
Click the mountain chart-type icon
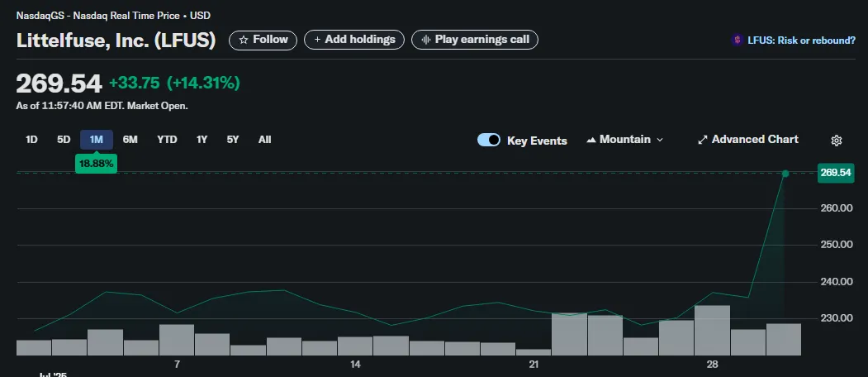click(x=591, y=140)
